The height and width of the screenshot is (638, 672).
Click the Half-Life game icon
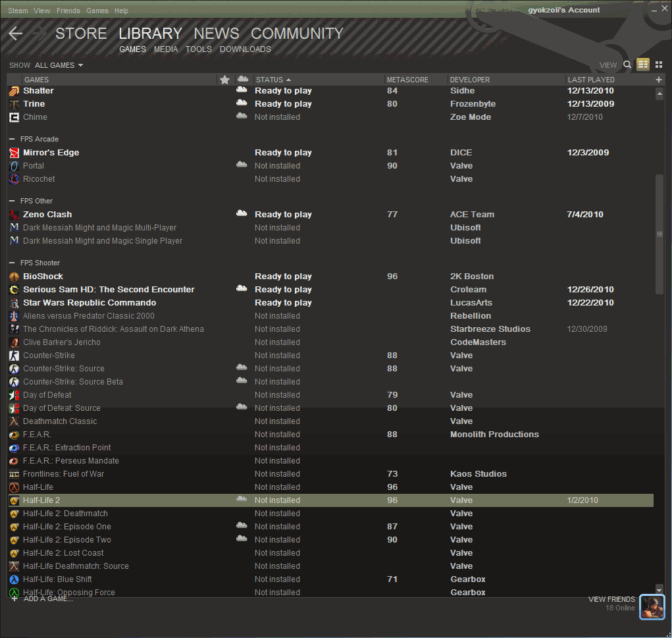(x=14, y=487)
